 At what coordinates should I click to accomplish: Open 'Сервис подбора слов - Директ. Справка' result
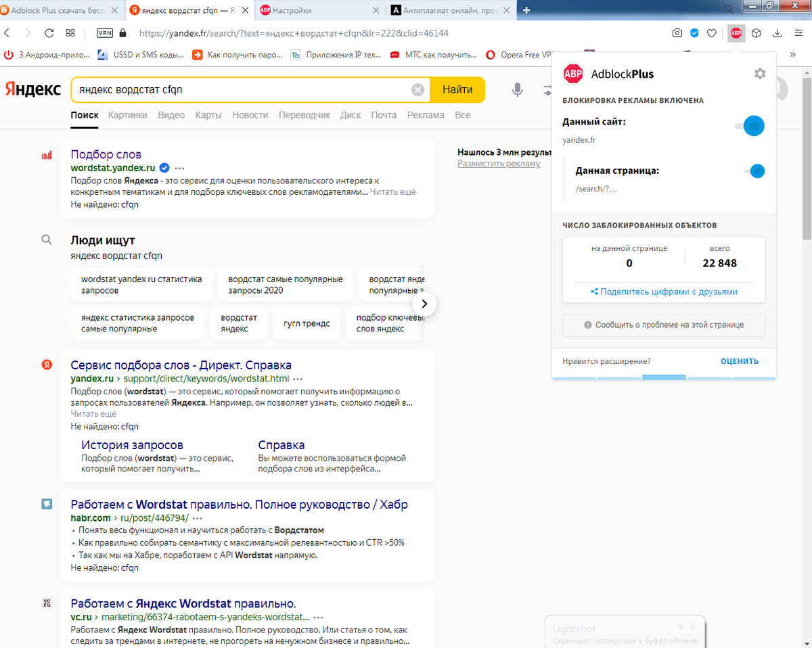pos(181,365)
